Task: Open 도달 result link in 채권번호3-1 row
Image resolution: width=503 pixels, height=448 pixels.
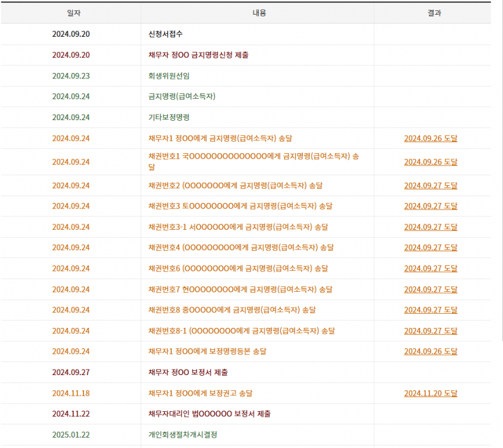Action: [x=431, y=227]
